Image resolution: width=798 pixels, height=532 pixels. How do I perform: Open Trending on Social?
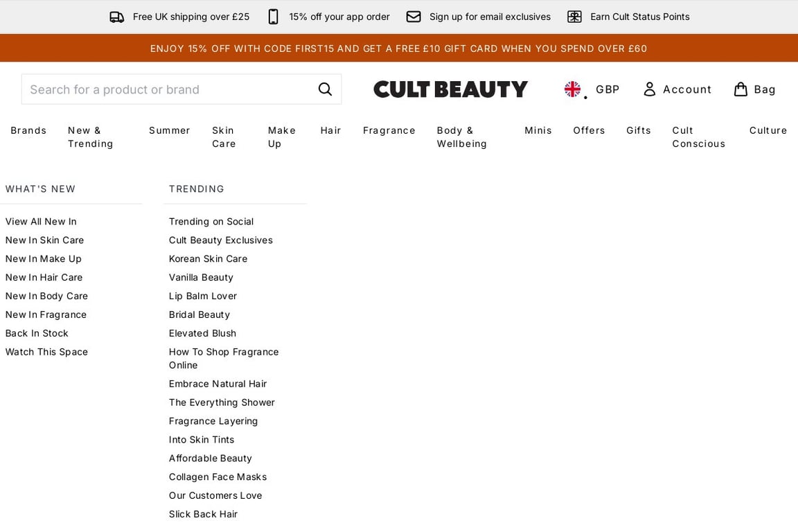coord(211,222)
